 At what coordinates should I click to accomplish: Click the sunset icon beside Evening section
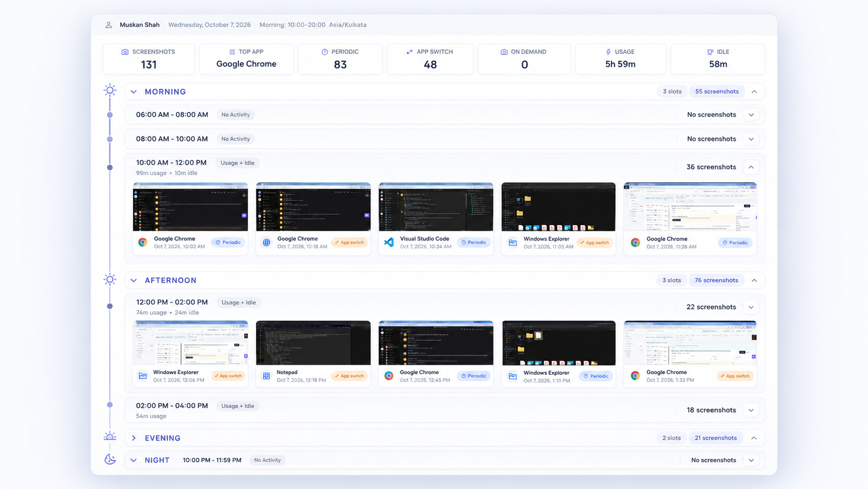[x=110, y=437]
